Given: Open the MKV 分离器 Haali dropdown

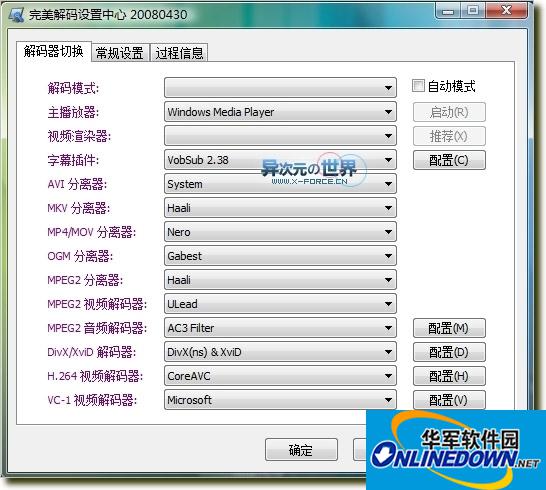Looking at the screenshot, I should 280,208.
